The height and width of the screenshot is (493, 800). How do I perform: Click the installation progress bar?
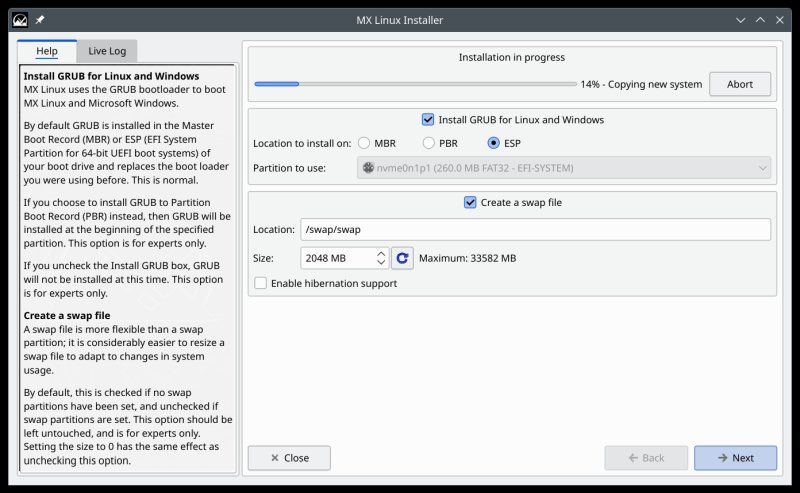415,84
